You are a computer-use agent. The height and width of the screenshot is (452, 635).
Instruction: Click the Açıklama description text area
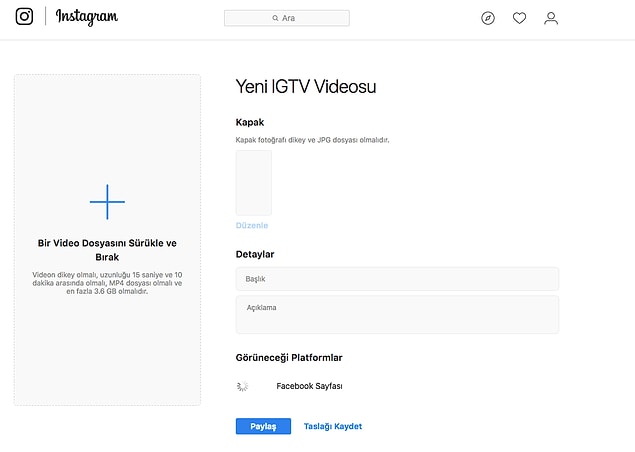[x=397, y=315]
